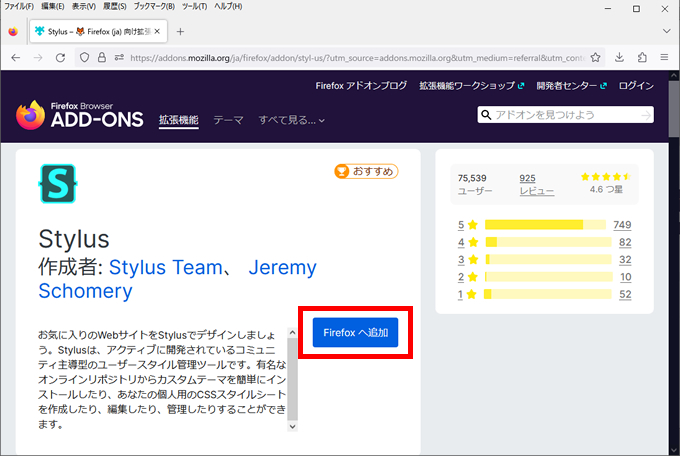Click the address bar URL
680x456 pixels.
click(x=358, y=58)
